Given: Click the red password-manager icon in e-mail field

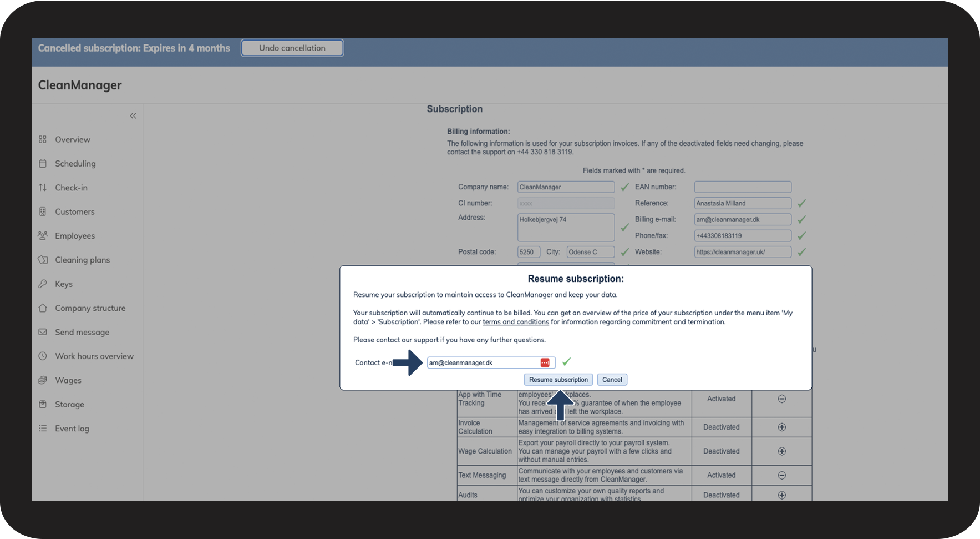Looking at the screenshot, I should (545, 362).
